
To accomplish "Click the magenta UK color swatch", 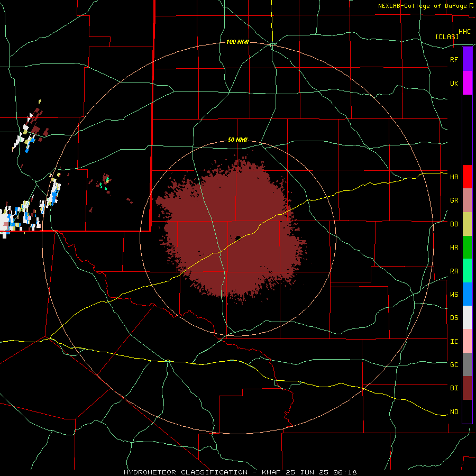I will [467, 83].
